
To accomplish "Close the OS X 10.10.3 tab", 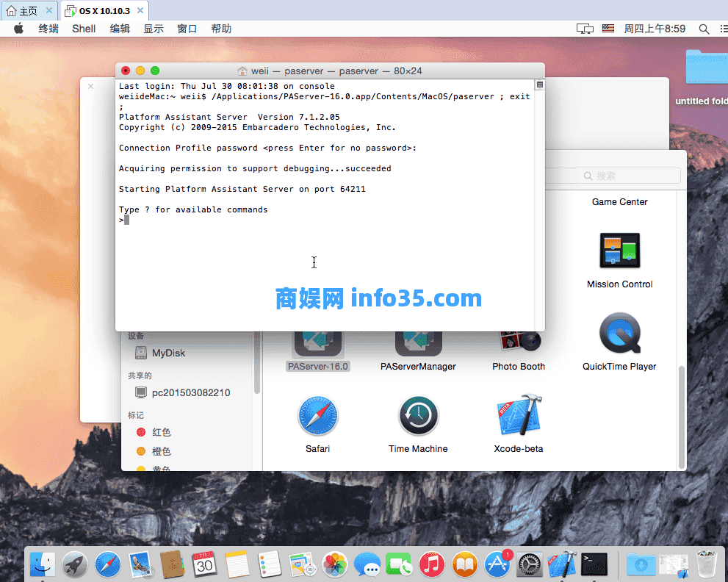I will pos(140,10).
